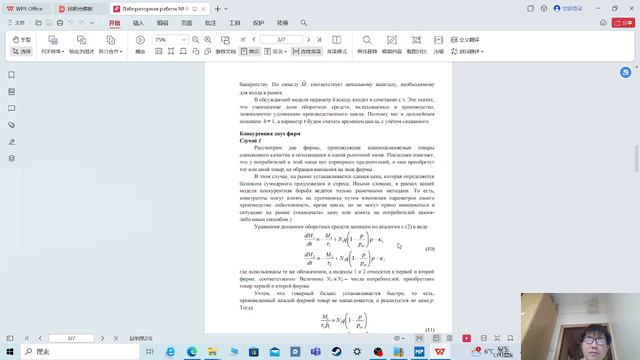The height and width of the screenshot is (360, 640).
Task: Click the open folder quick access icon
Action: pos(38,23)
